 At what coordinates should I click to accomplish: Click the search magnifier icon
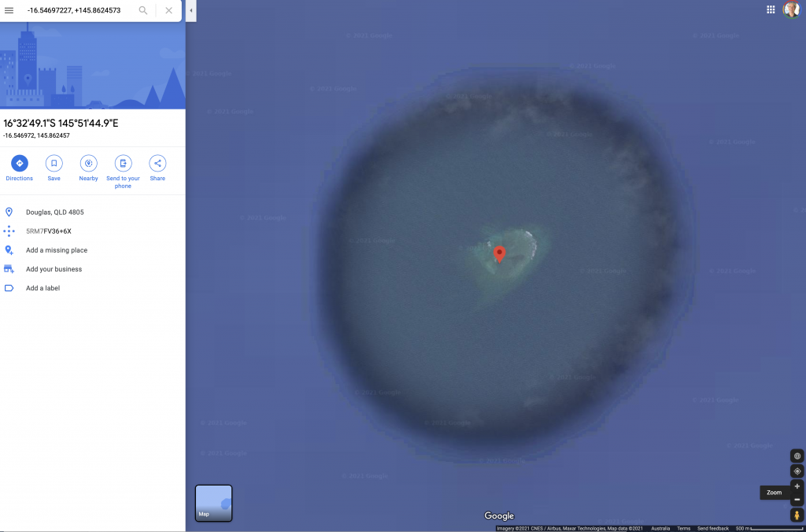point(143,10)
